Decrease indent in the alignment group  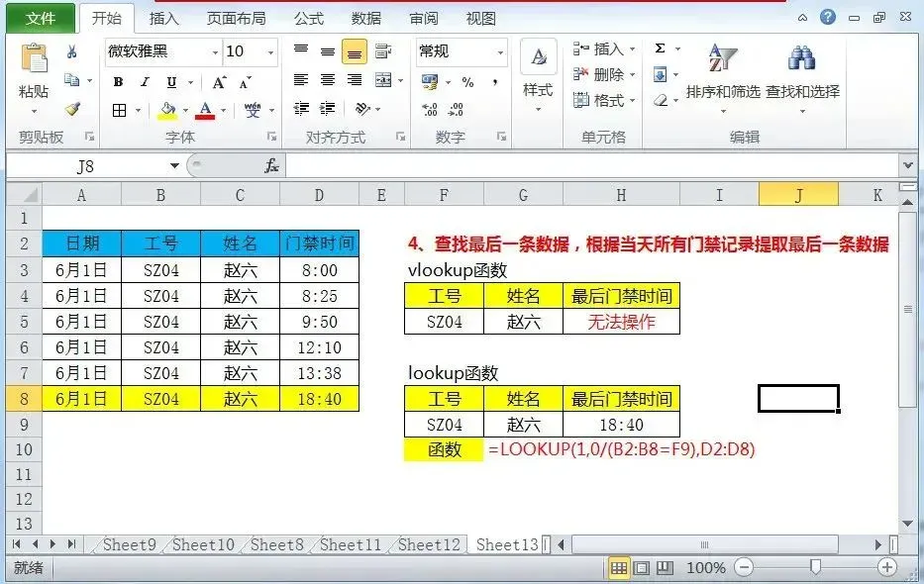coord(301,108)
